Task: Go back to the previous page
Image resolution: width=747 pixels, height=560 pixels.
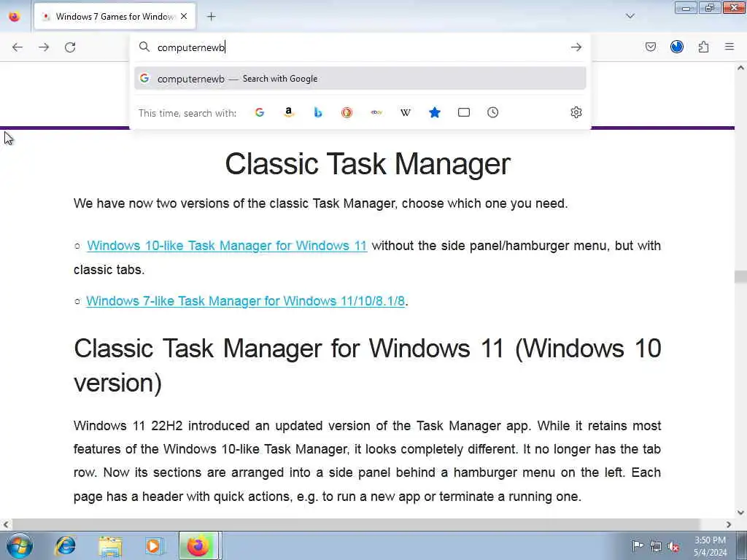Action: click(18, 47)
